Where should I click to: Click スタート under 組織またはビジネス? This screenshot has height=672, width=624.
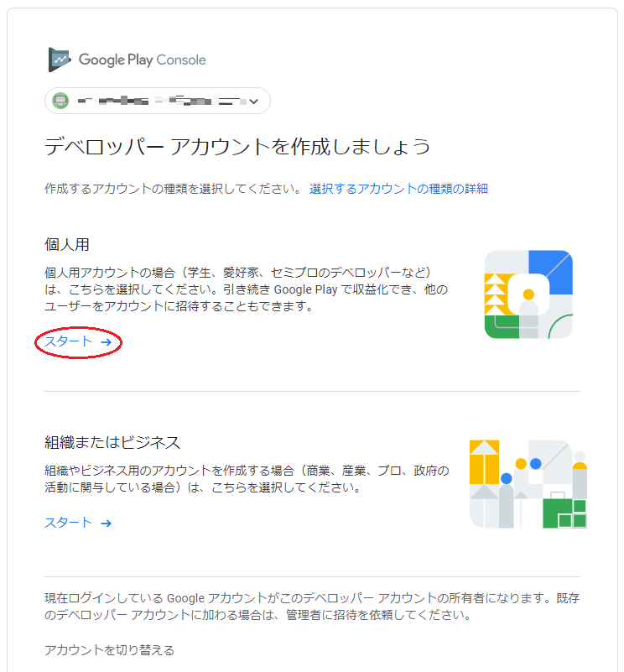click(78, 523)
